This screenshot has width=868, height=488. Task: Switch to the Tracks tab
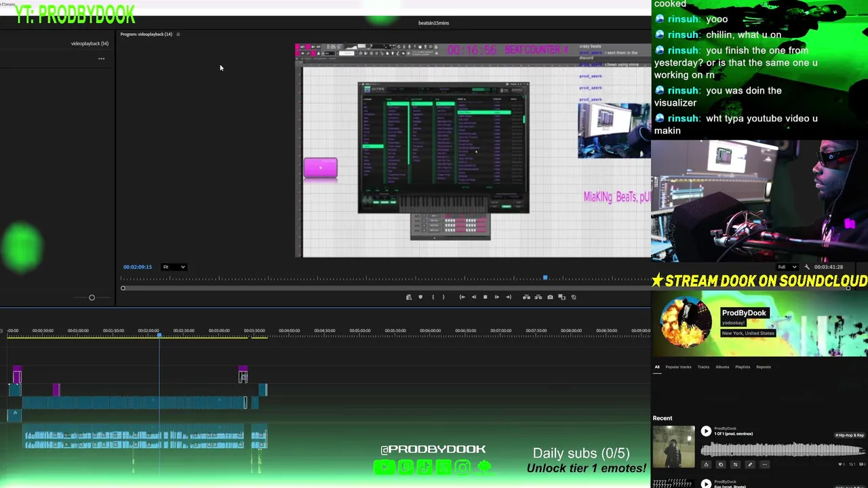tap(703, 367)
